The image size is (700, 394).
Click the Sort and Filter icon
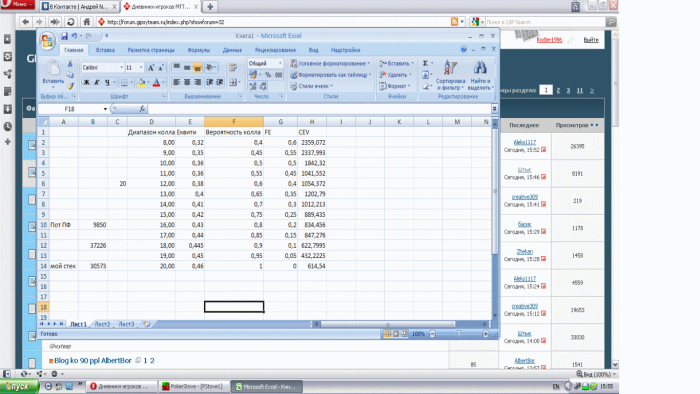click(x=450, y=75)
